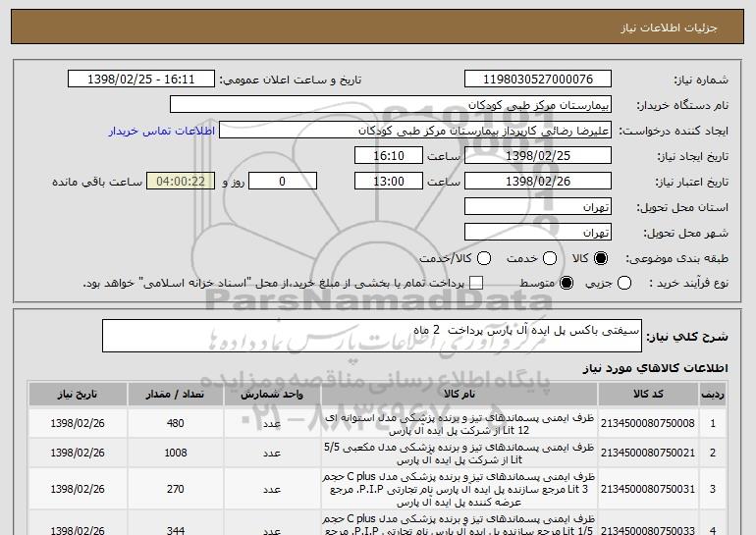Click the request creator field علیرضا رضائی
The width and height of the screenshot is (756, 535).
coord(415,131)
